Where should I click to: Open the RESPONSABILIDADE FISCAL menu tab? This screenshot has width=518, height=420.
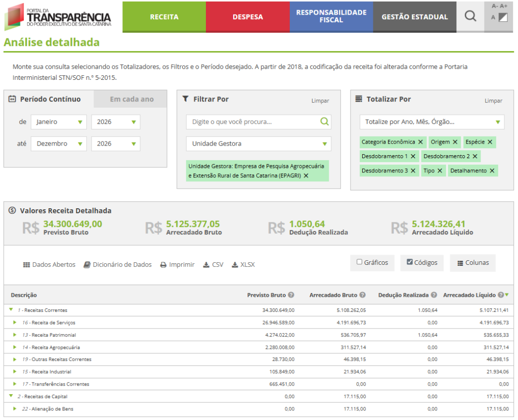coord(331,17)
